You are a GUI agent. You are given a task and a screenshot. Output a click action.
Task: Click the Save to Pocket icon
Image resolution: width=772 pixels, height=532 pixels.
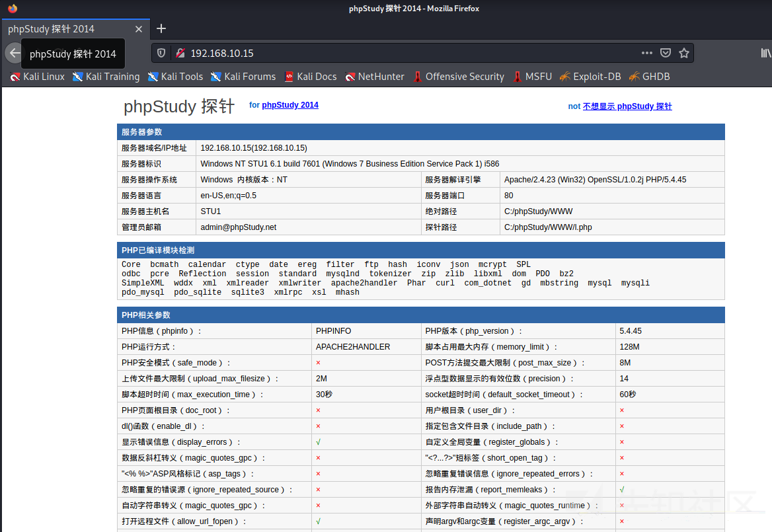(x=665, y=53)
